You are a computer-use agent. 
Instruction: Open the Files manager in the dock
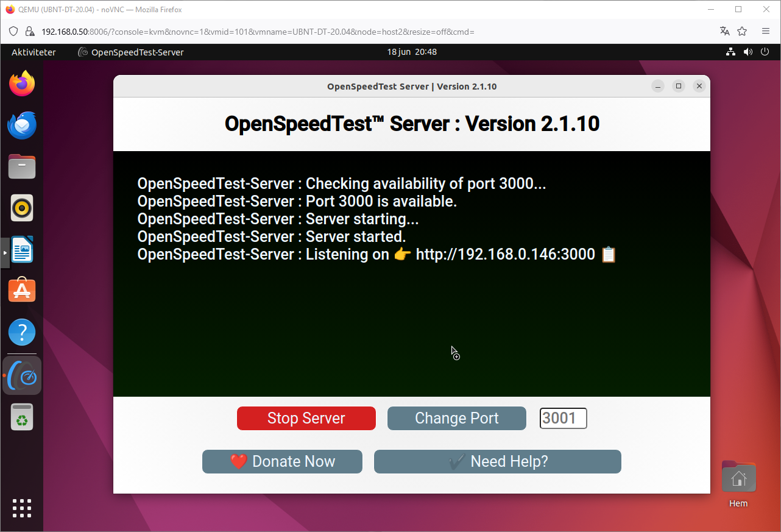(22, 166)
